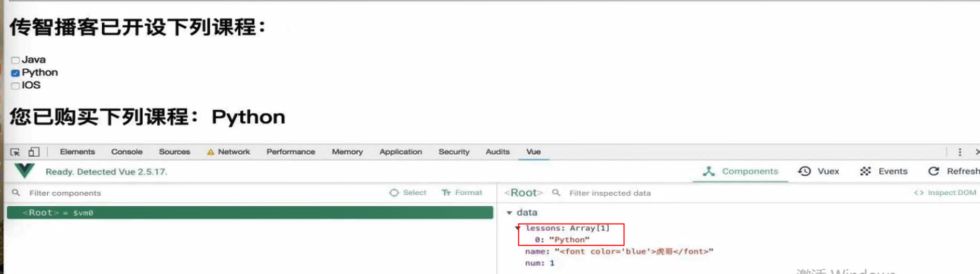Click Inspect DOM
This screenshot has height=274, width=980.
click(945, 193)
